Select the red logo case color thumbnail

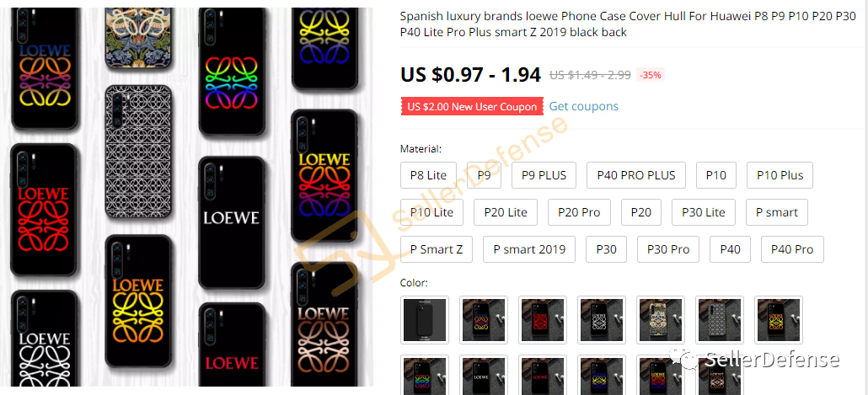pyautogui.click(x=543, y=320)
